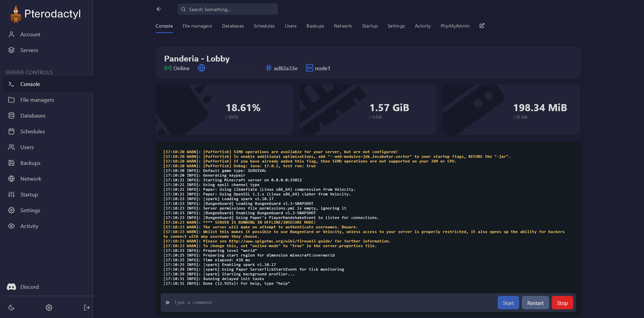Click the 'Done (12.925s)!' console line
This screenshot has width=644, height=318.
coord(227,283)
